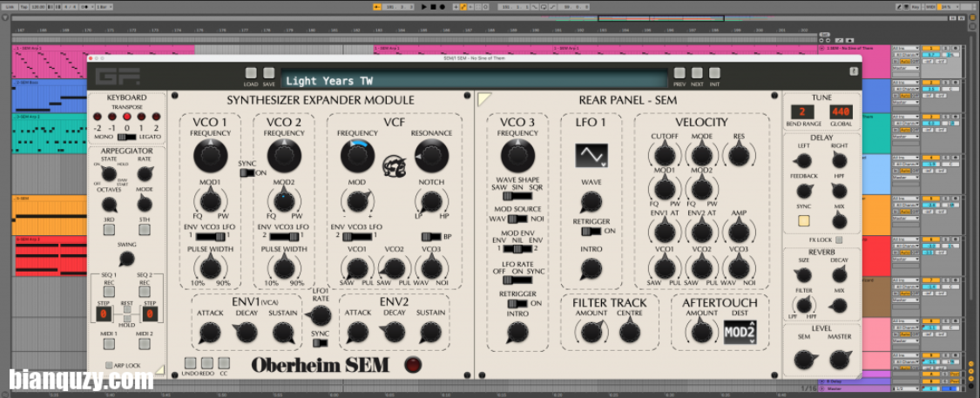The width and height of the screenshot is (980, 398).
Task: Toggle the delay SYNC button
Action: pyautogui.click(x=803, y=220)
